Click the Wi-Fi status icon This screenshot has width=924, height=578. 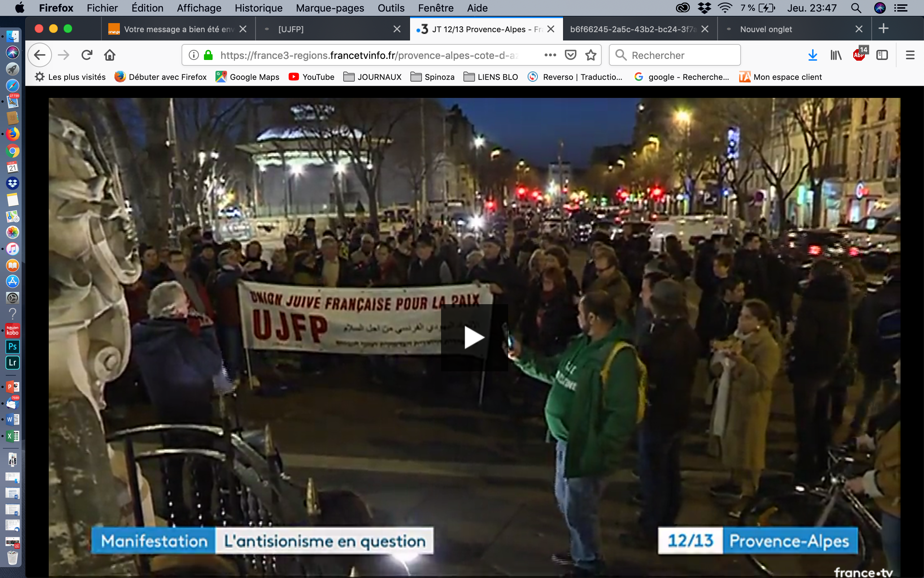coord(725,8)
